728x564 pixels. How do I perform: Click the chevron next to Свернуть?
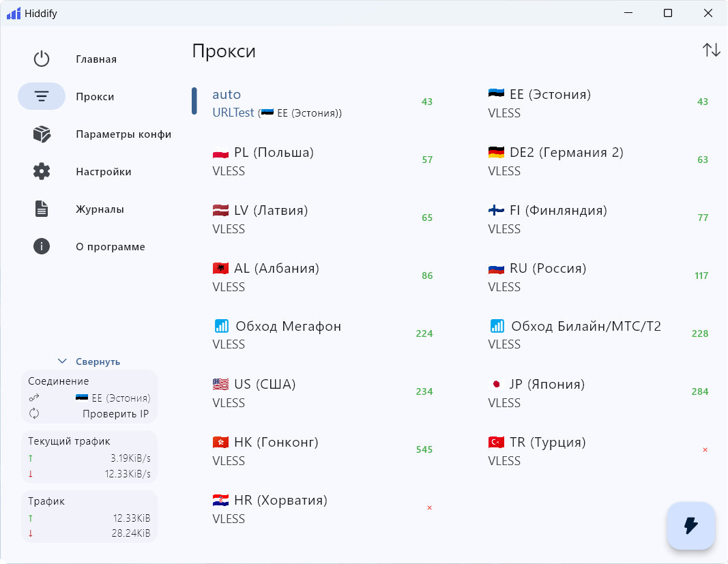click(x=62, y=361)
